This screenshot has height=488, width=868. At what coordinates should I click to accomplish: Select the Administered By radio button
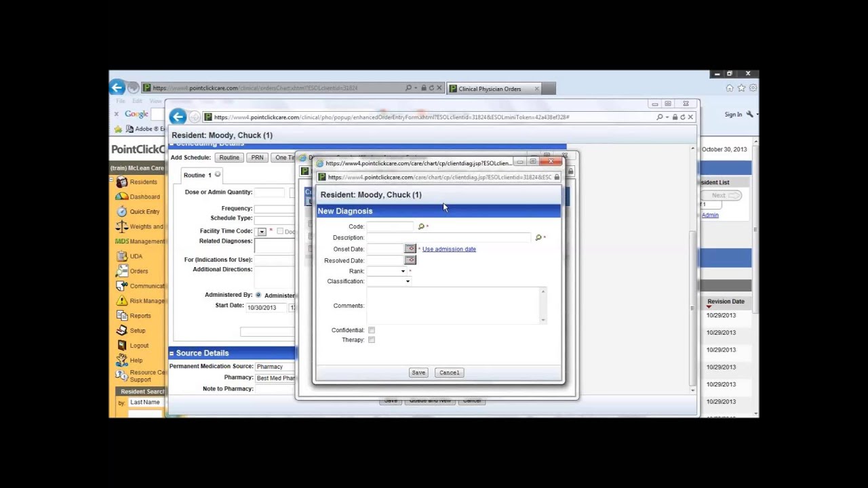tap(258, 295)
